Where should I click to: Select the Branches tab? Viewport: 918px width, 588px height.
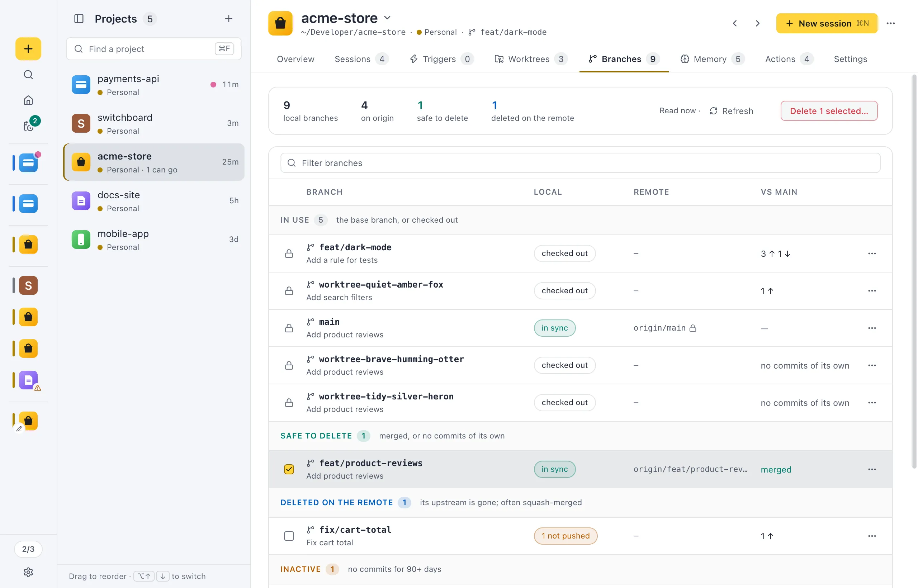pyautogui.click(x=624, y=59)
